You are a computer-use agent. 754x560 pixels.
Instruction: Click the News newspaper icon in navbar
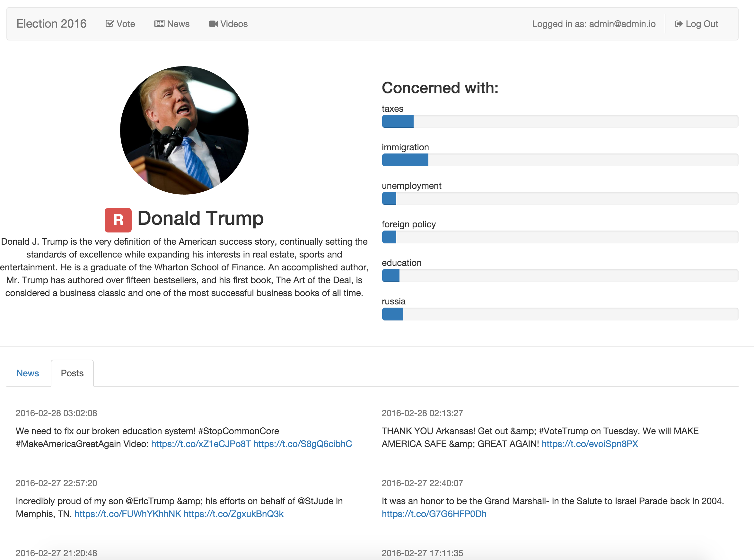(x=159, y=24)
